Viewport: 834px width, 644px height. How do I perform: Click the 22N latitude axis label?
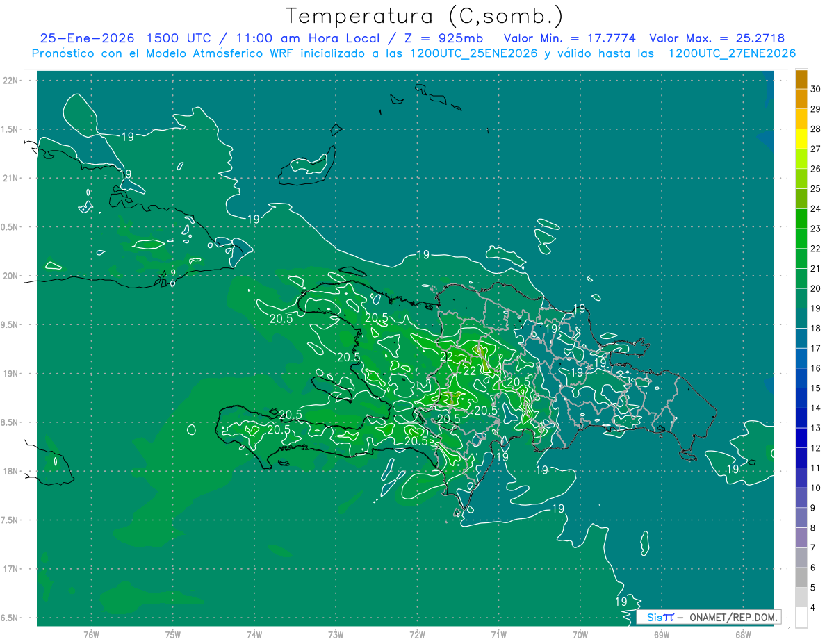[10, 81]
